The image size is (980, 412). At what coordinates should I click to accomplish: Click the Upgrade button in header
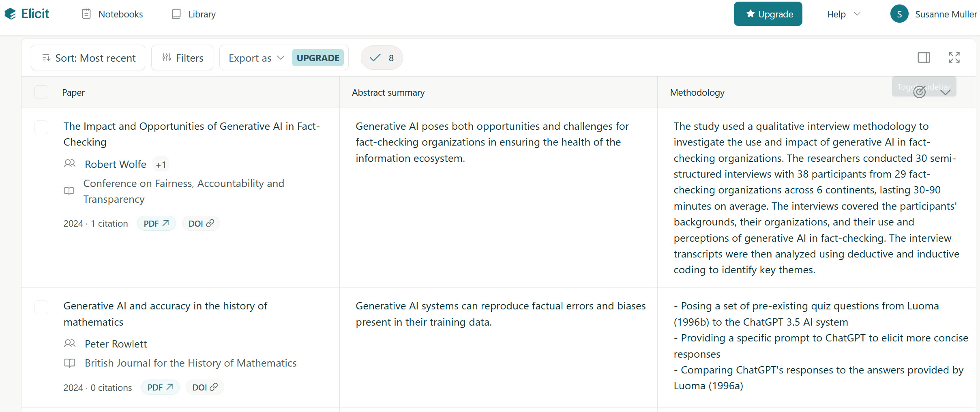(x=768, y=14)
